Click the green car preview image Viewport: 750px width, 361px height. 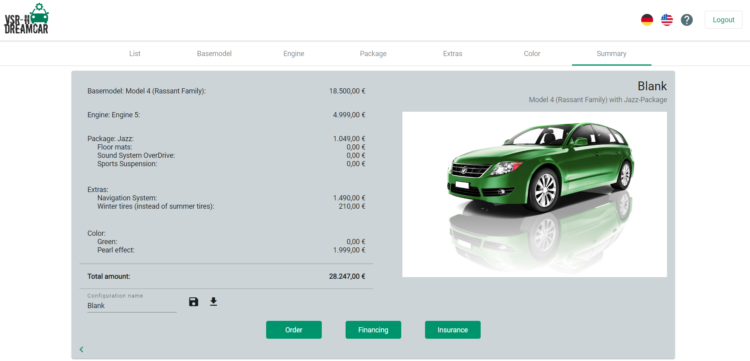click(x=534, y=194)
